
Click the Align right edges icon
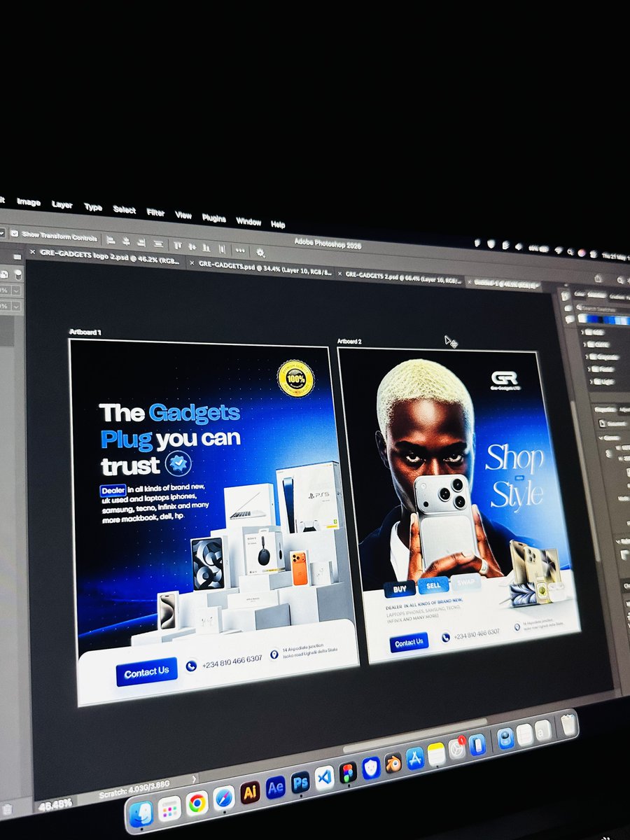point(142,243)
